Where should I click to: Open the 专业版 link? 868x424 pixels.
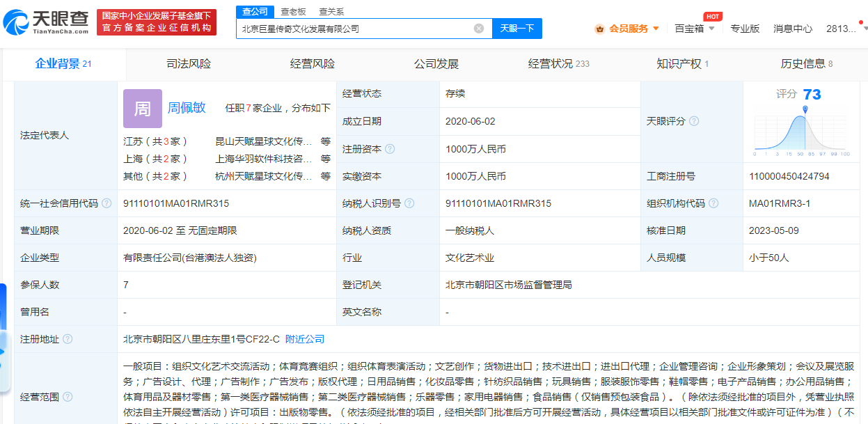(x=745, y=29)
